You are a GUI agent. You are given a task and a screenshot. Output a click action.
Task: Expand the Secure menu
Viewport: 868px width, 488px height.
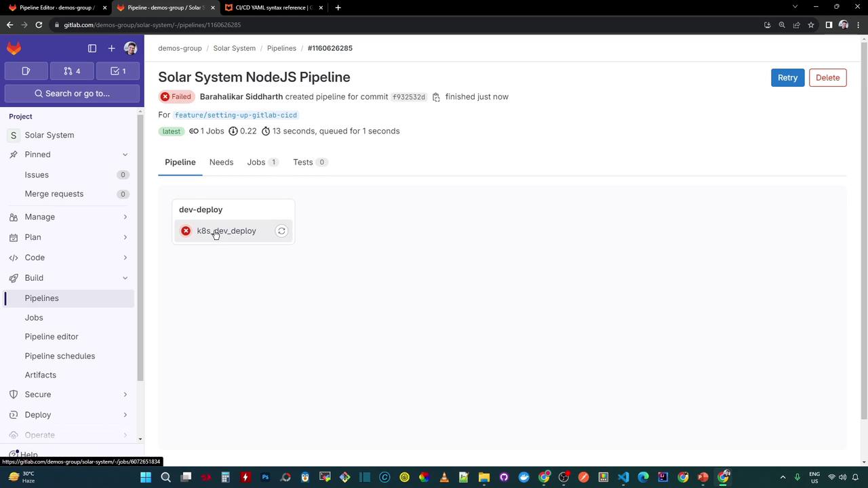coord(69,394)
